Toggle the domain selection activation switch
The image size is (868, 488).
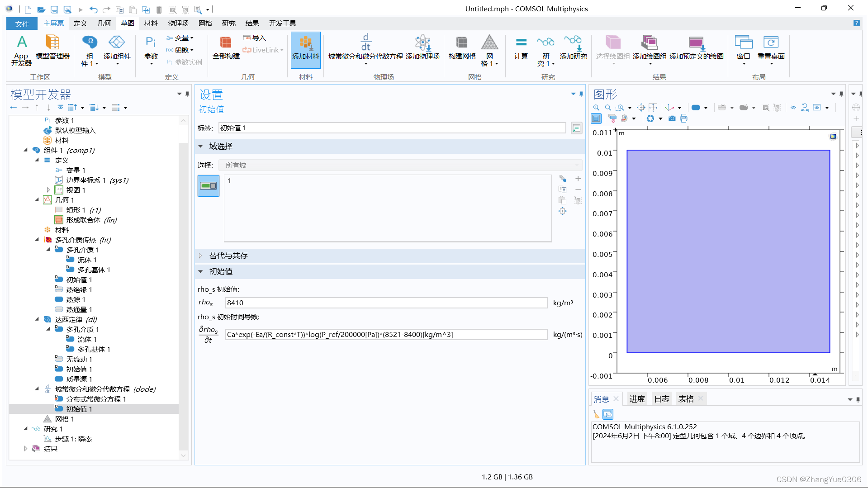pos(209,186)
